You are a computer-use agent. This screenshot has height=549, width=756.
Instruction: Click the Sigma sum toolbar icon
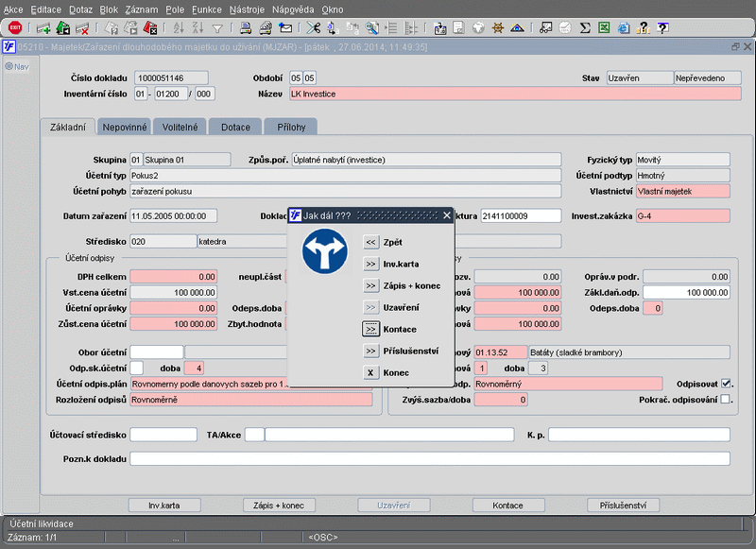(x=587, y=28)
